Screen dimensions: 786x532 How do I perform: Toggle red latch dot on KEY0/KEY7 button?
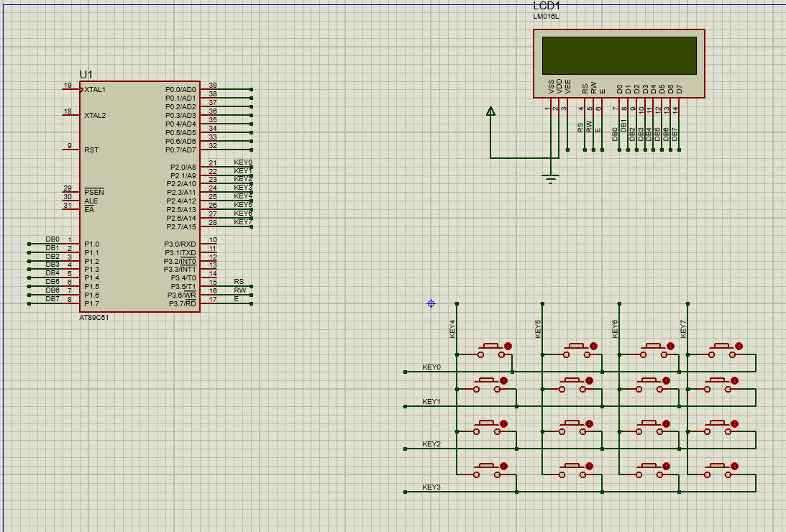[x=739, y=346]
